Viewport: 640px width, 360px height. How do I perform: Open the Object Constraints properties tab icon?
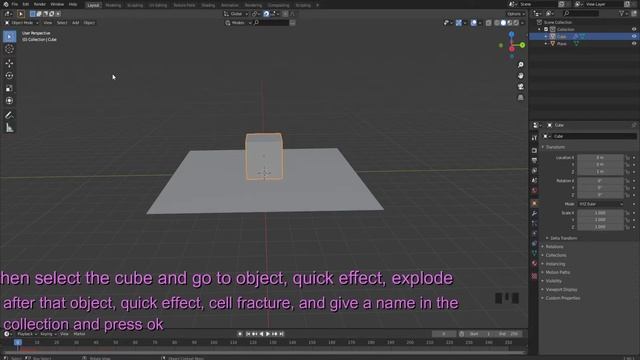click(534, 243)
